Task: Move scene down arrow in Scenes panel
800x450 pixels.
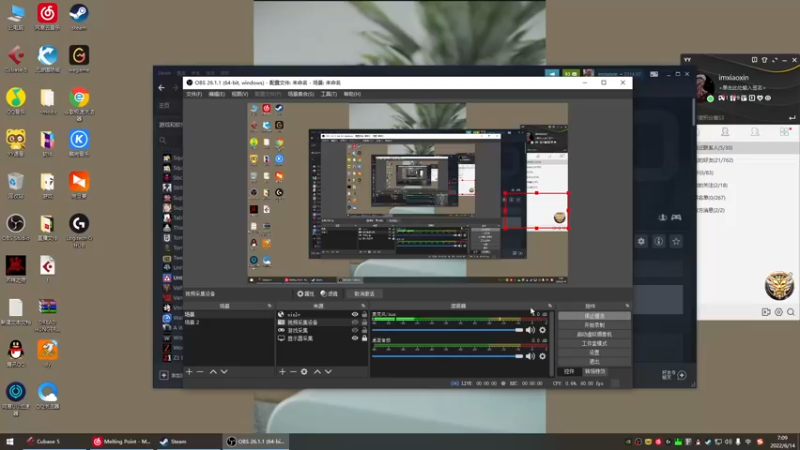Action: (224, 371)
